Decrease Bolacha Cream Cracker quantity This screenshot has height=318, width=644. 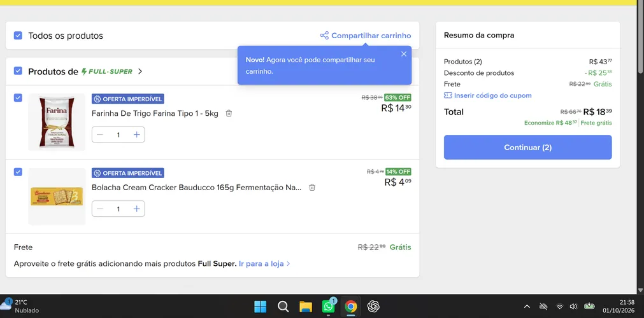pyautogui.click(x=100, y=209)
